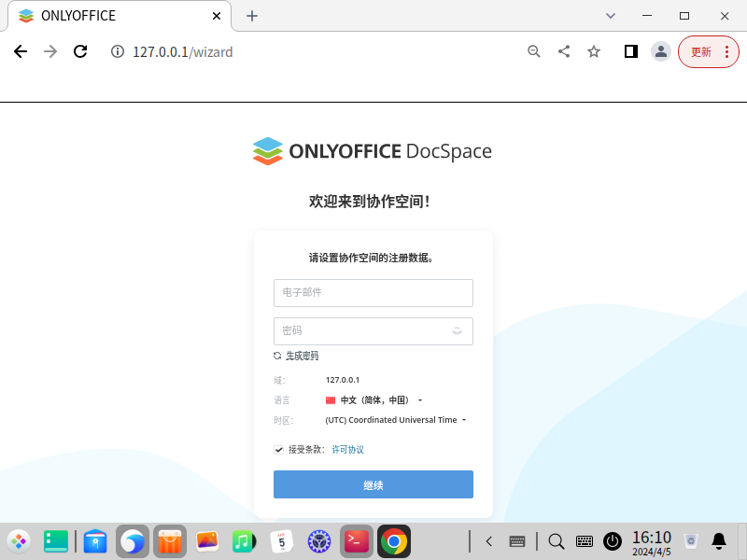Open the dock search magnifier
The height and width of the screenshot is (560, 747).
556,541
